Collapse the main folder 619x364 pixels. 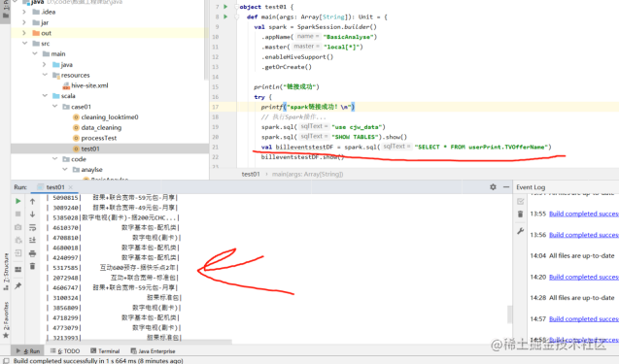click(35, 53)
